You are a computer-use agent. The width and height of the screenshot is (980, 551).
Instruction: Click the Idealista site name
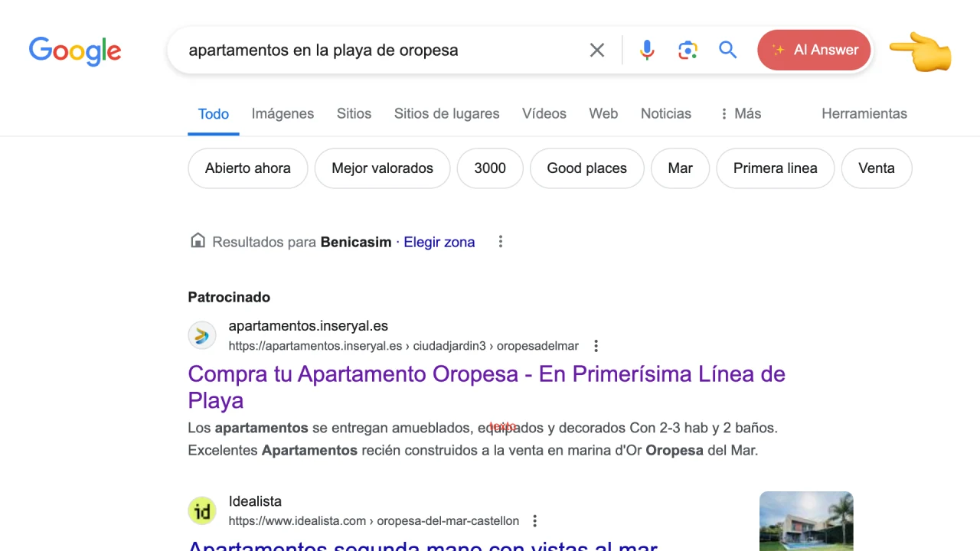(255, 501)
